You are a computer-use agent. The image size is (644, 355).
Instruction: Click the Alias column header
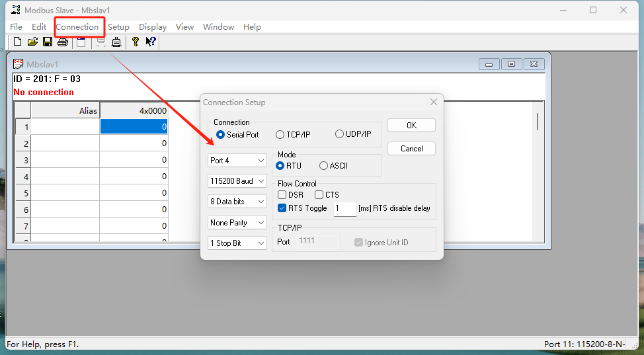[65, 110]
